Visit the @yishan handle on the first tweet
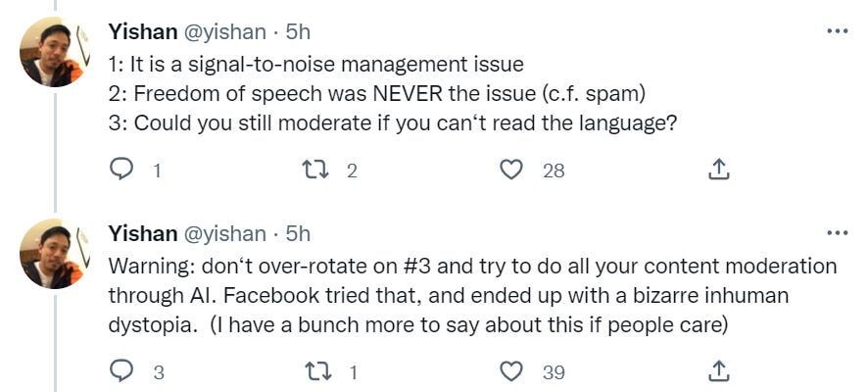868x392 pixels. pos(224,32)
